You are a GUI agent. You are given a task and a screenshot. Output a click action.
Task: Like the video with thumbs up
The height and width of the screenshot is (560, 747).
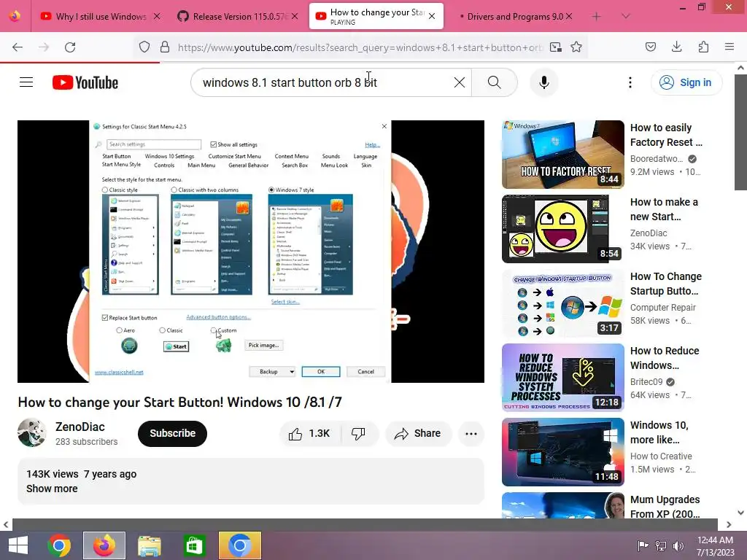309,433
